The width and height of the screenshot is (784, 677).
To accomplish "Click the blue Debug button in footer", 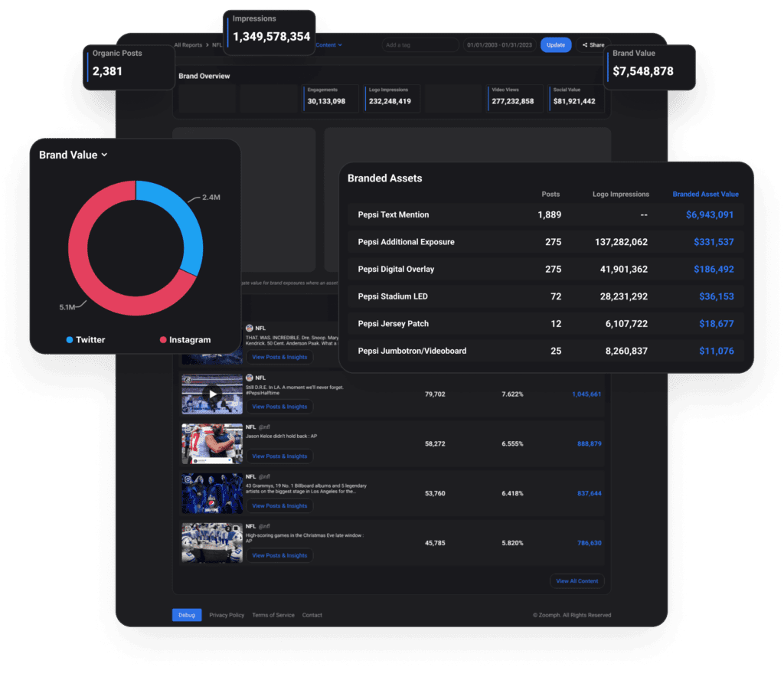I will tap(187, 615).
